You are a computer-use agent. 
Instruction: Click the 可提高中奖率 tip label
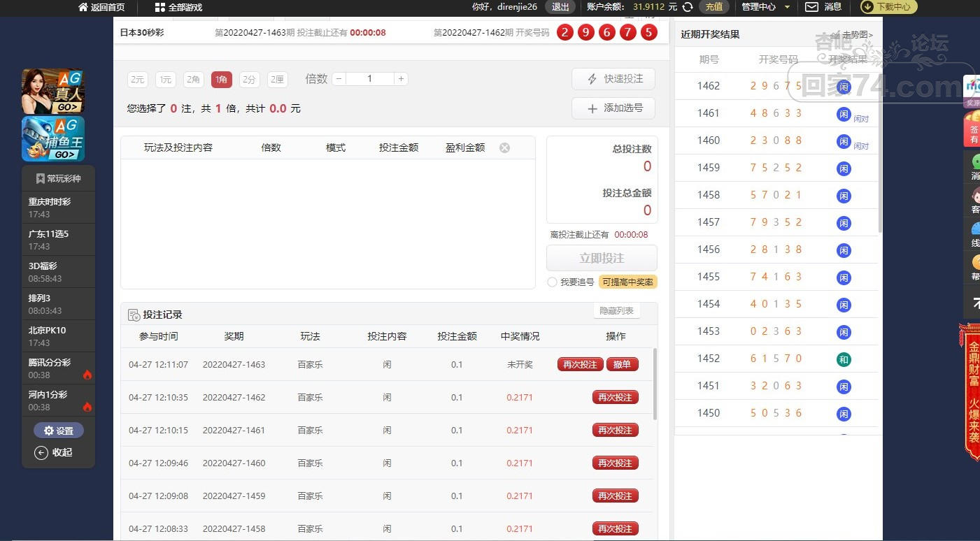[628, 282]
